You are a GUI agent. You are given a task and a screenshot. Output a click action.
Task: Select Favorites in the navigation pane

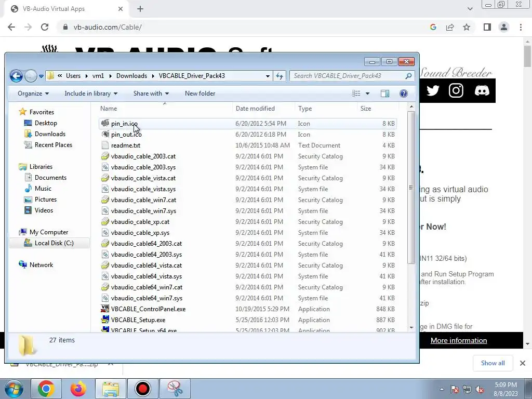[x=36, y=112]
